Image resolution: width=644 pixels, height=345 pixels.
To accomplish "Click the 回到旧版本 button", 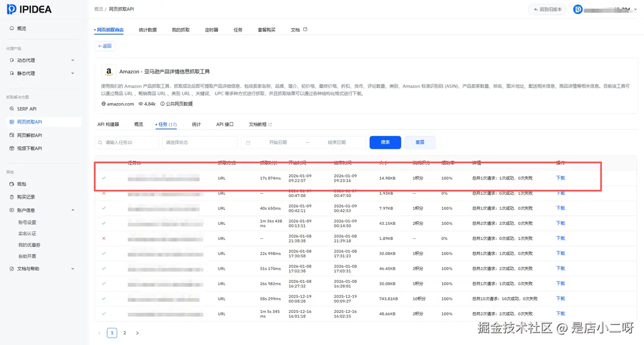I will 547,10.
